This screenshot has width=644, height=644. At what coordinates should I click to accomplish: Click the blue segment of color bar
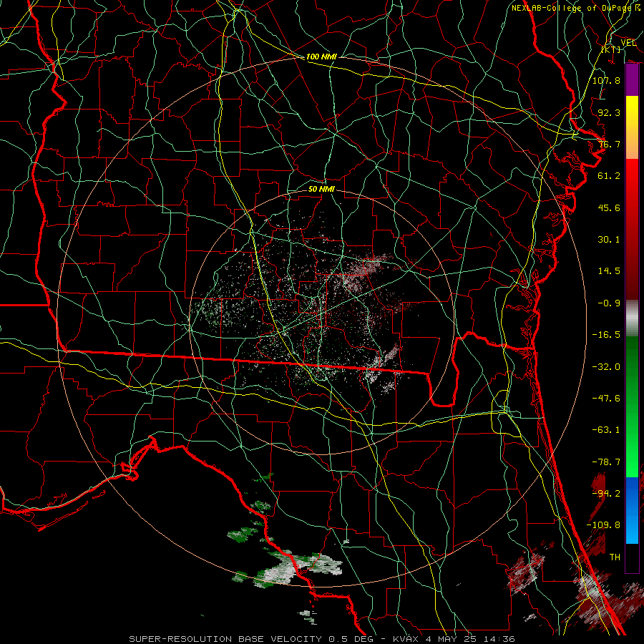[x=632, y=510]
